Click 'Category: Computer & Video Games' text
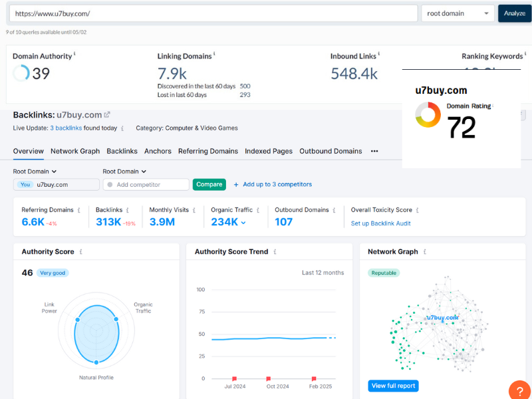The image size is (532, 399). pyautogui.click(x=187, y=128)
